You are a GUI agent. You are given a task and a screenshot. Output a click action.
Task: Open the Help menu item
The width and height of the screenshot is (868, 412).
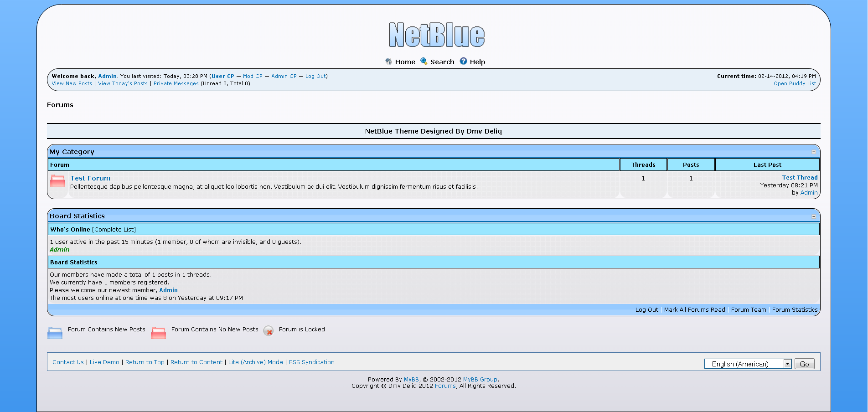477,62
